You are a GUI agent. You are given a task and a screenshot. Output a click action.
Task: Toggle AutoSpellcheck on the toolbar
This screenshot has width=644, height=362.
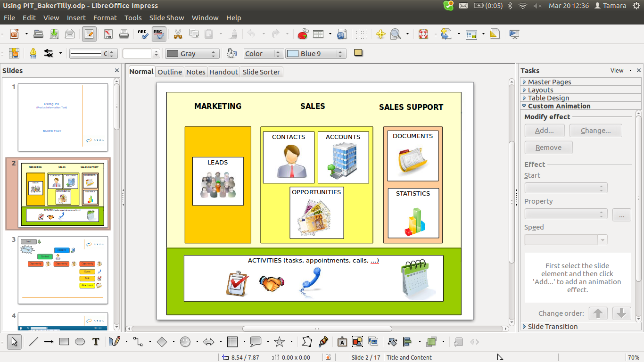[x=159, y=34]
